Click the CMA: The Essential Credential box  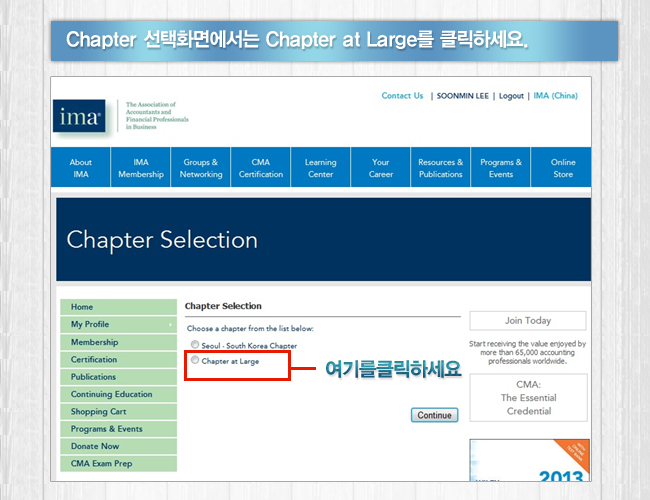[529, 398]
